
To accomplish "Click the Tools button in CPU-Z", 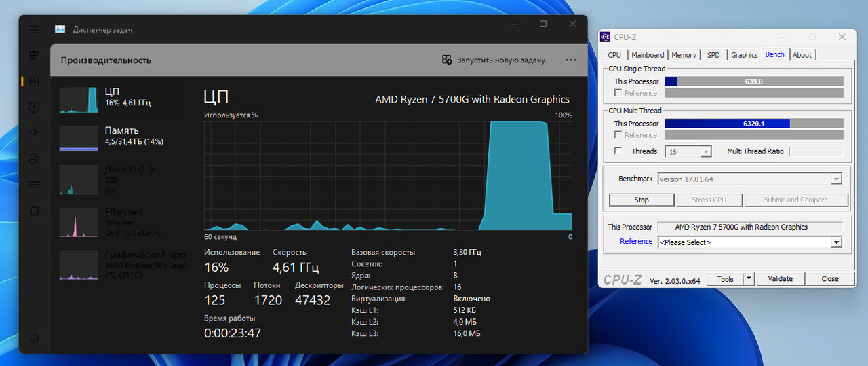I will pyautogui.click(x=725, y=279).
